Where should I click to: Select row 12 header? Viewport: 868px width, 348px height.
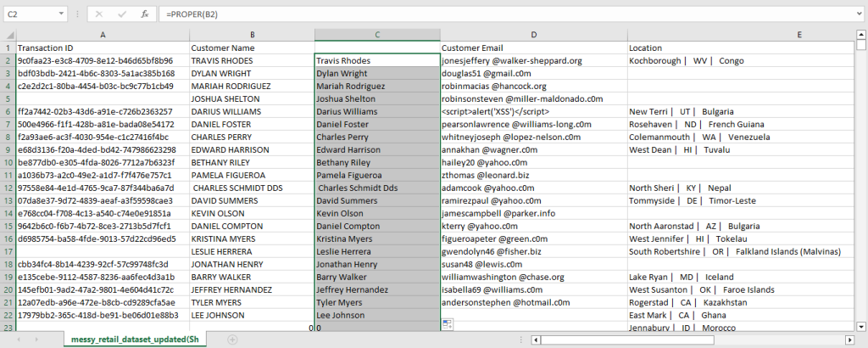[x=8, y=188]
